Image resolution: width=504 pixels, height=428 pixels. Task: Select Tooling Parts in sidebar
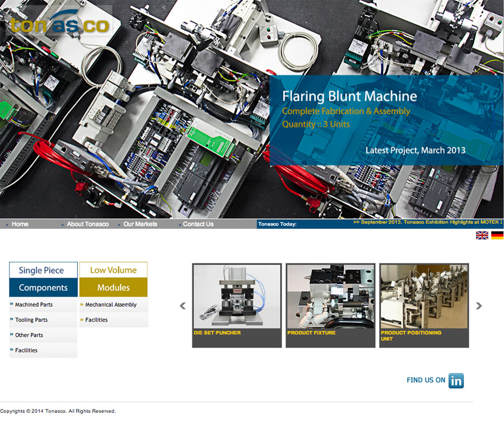[31, 320]
